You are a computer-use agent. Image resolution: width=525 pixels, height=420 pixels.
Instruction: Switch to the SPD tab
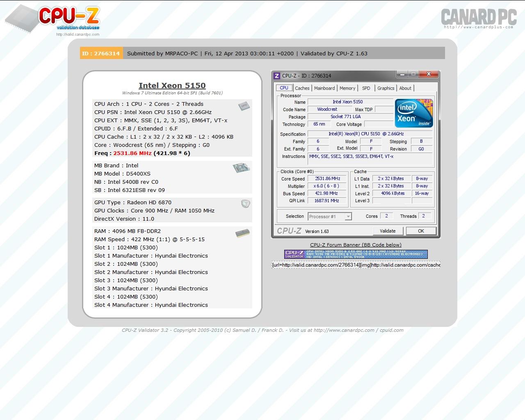coord(366,88)
